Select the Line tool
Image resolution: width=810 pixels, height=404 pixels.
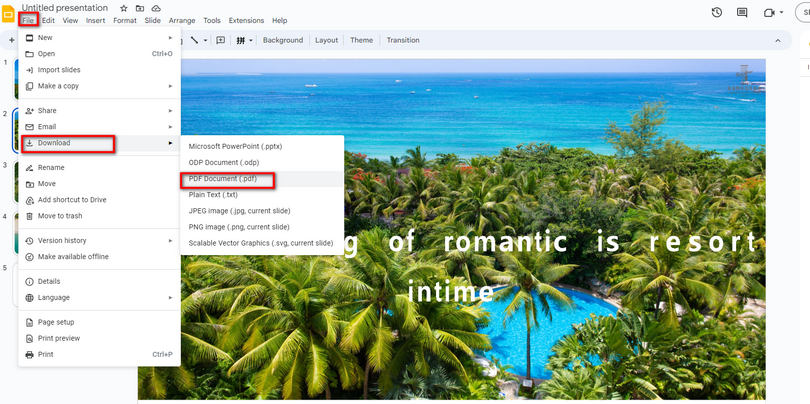coord(195,40)
